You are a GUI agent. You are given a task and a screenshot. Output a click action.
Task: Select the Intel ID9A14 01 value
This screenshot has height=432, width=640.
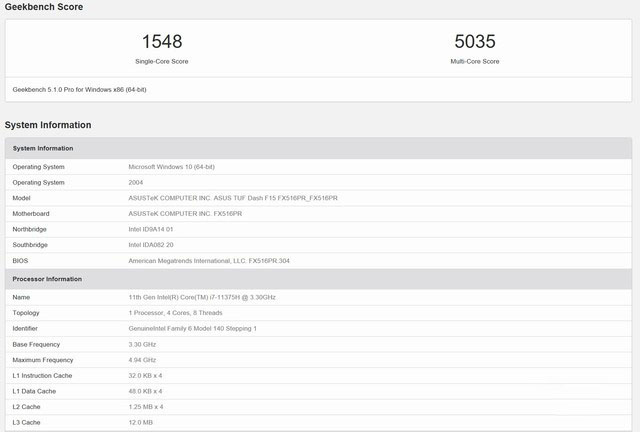pos(151,229)
